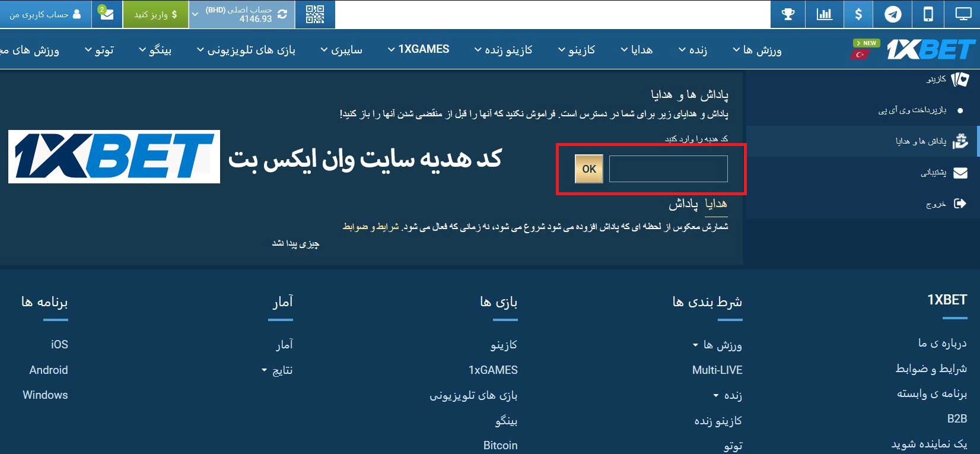This screenshot has height=454, width=980.
Task: Open footer بازی های تلویزیونی link
Action: (x=473, y=395)
